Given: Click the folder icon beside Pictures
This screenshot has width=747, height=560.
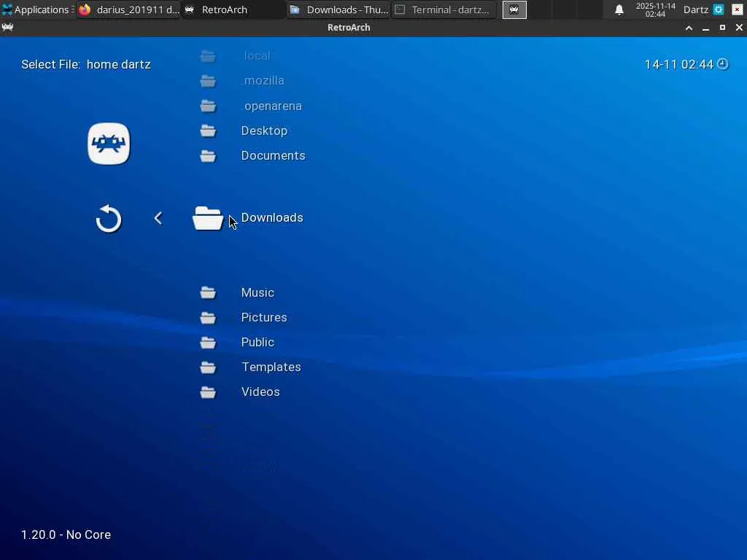Looking at the screenshot, I should pos(208,318).
